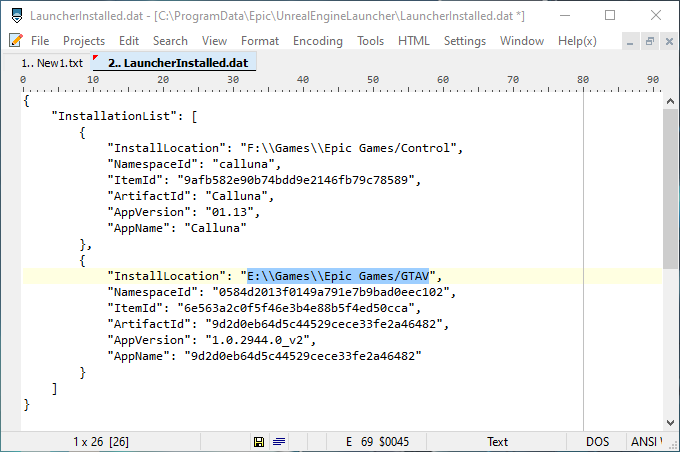Click the cursor position 1 x 26 status
The width and height of the screenshot is (680, 452).
coord(101,442)
